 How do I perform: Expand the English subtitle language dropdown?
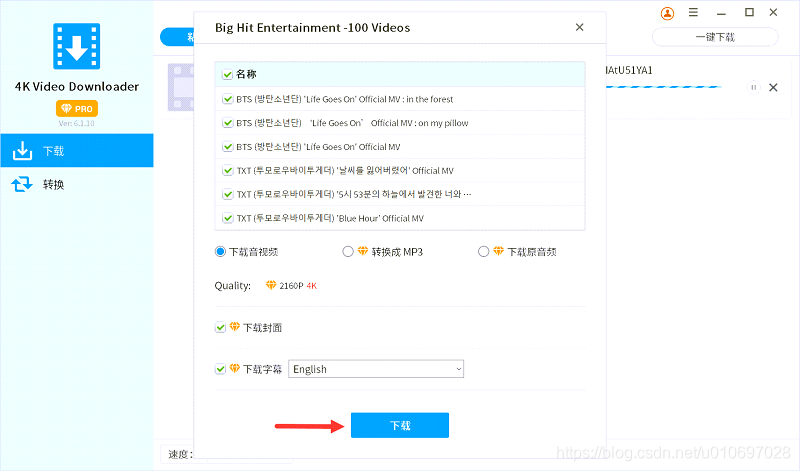376,369
